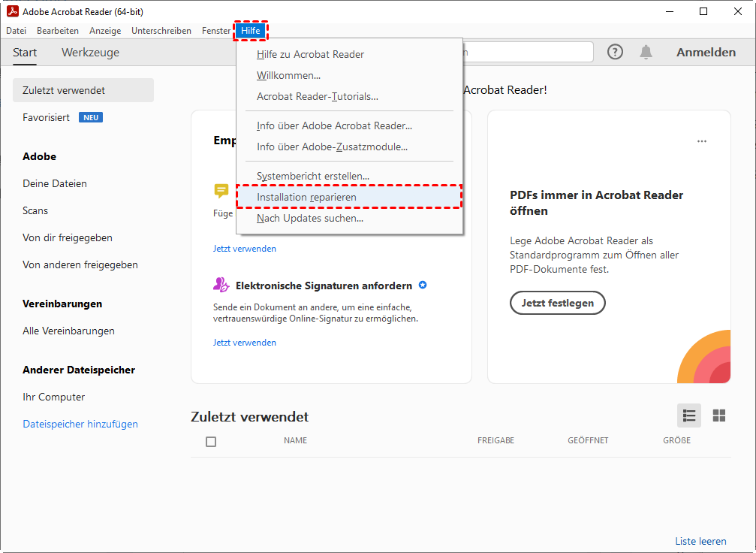Sort by the NAME column header
The height and width of the screenshot is (553, 756).
[x=295, y=440]
